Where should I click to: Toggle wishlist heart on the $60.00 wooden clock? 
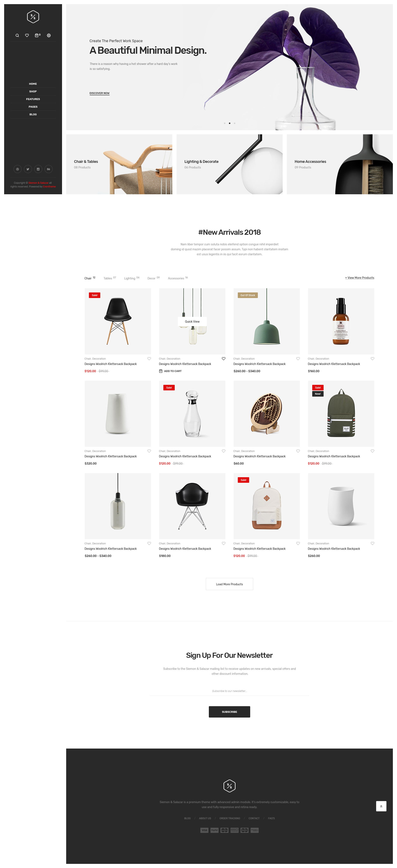(298, 451)
